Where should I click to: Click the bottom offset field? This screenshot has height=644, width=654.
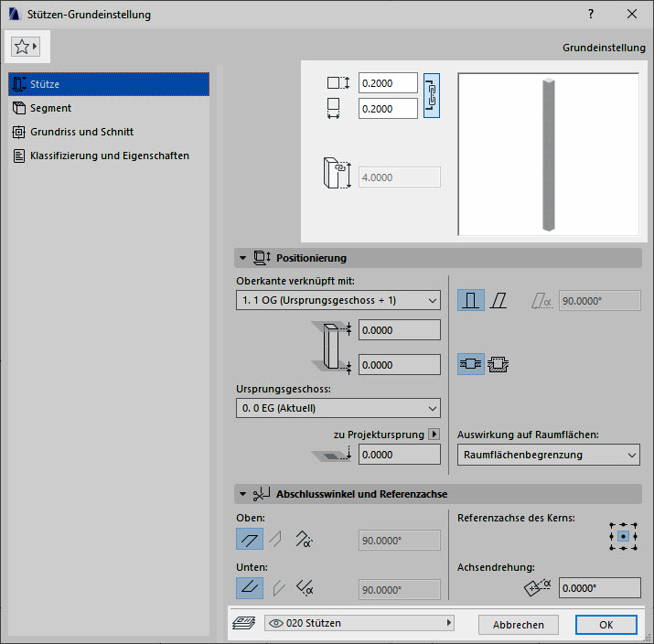[399, 365]
